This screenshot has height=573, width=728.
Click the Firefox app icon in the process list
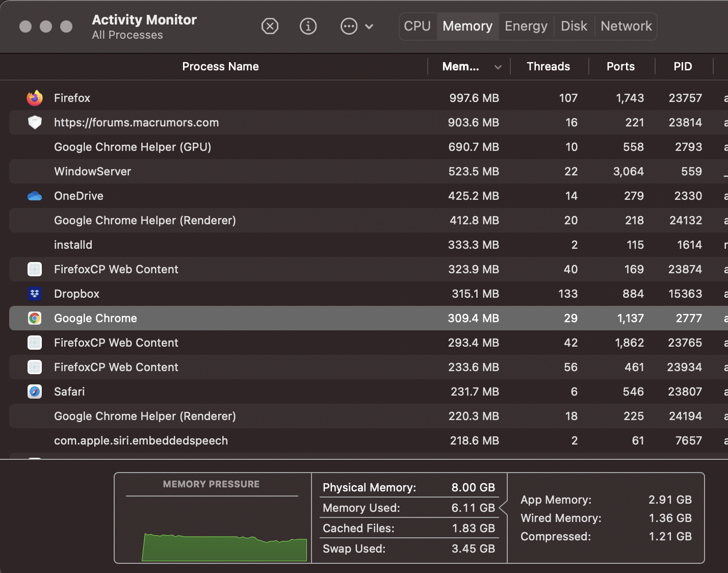[x=35, y=97]
